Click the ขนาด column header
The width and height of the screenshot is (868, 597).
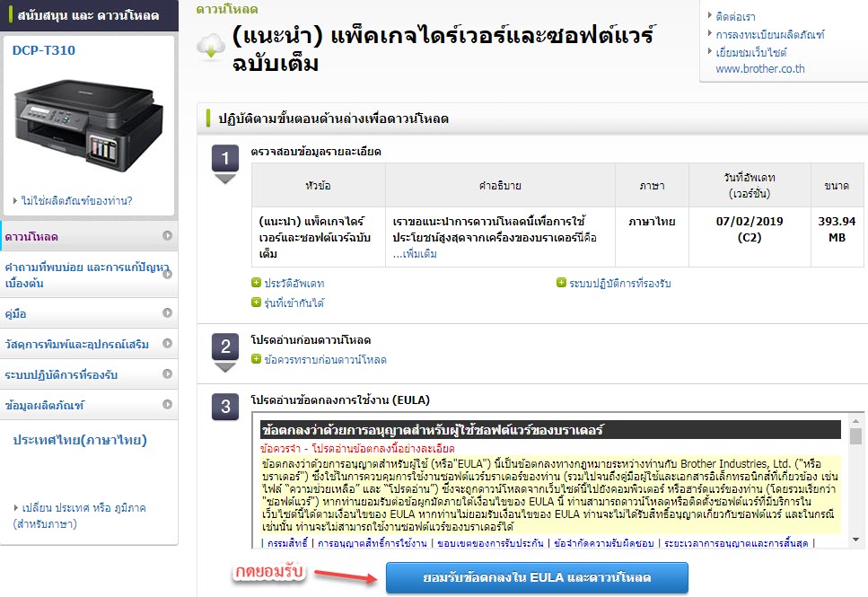(837, 186)
